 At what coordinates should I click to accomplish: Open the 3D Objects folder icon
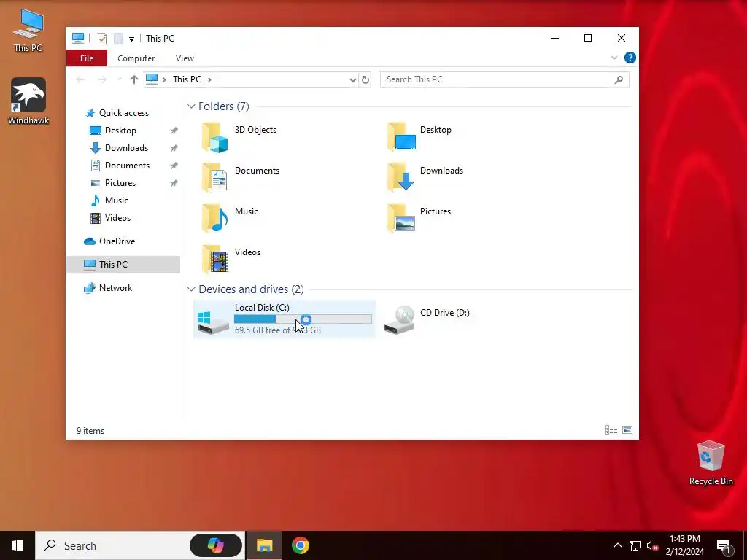click(x=215, y=138)
